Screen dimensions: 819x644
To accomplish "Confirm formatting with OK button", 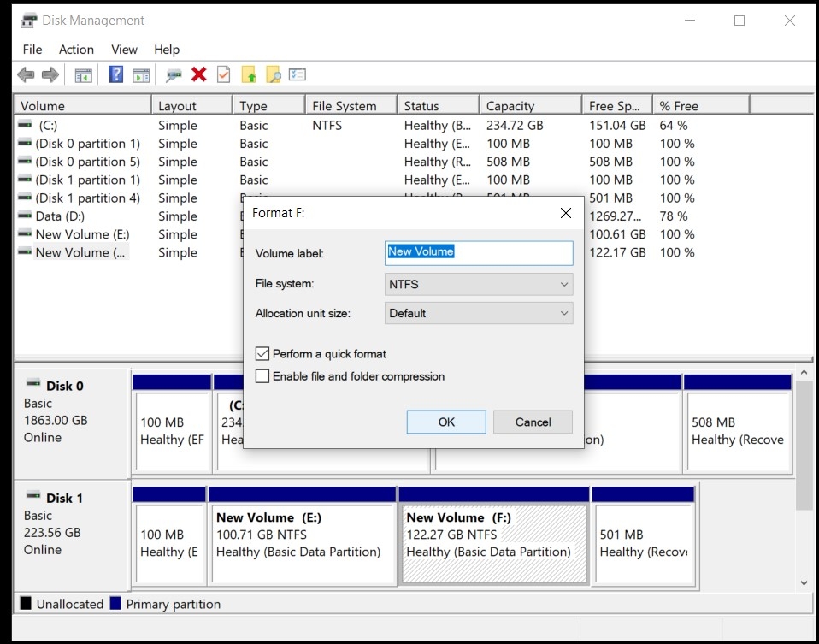I will pos(446,422).
